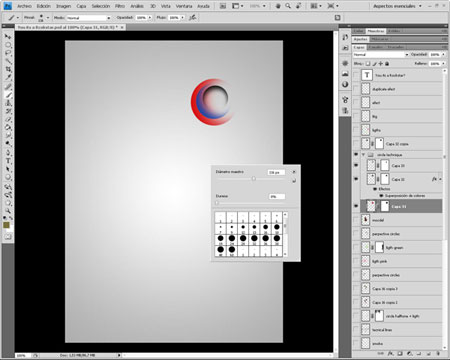Show the model layer

[x=356, y=220]
